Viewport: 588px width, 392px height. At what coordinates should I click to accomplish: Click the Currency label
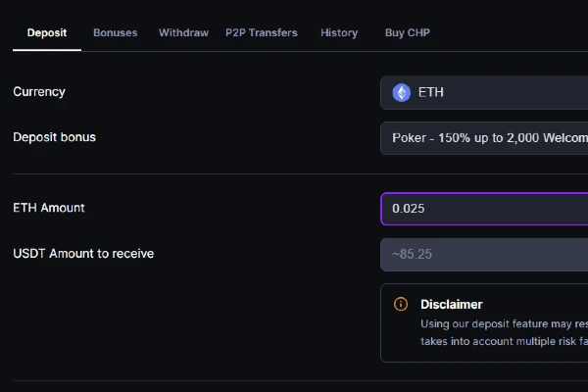click(x=39, y=92)
